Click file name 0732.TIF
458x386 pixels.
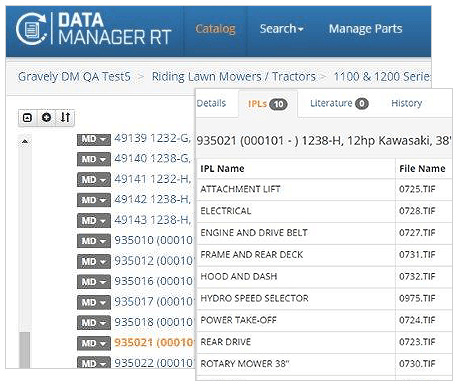click(x=417, y=277)
